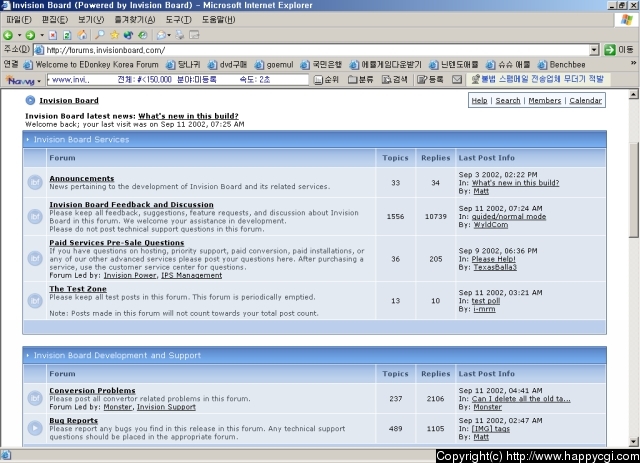Click the Mail envelope toolbar icon
This screenshot has width=640, height=463.
tap(162, 36)
